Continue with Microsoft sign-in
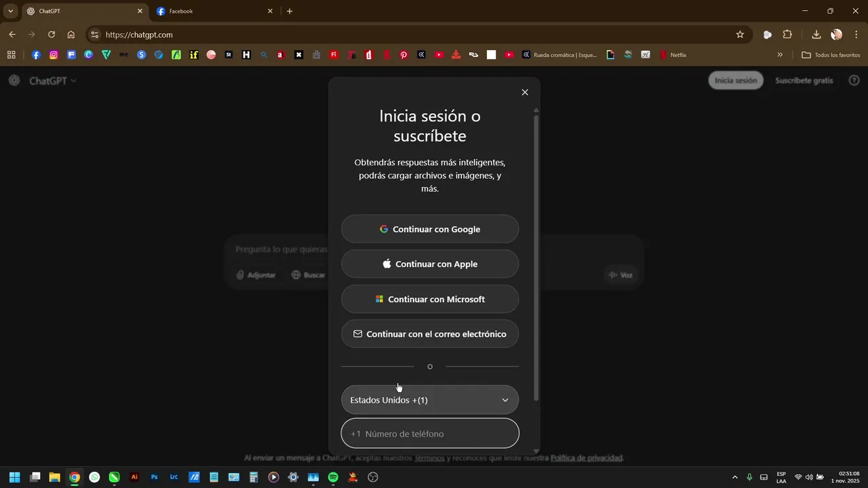 coord(430,299)
